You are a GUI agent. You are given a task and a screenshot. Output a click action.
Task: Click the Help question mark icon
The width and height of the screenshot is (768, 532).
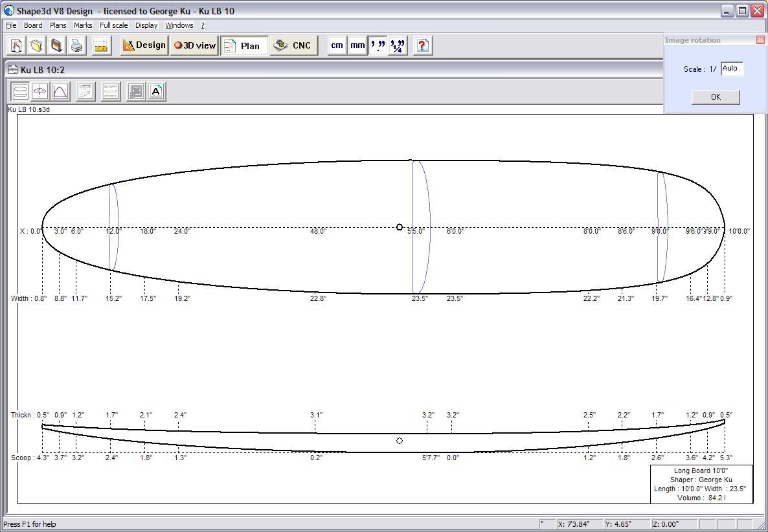click(422, 45)
